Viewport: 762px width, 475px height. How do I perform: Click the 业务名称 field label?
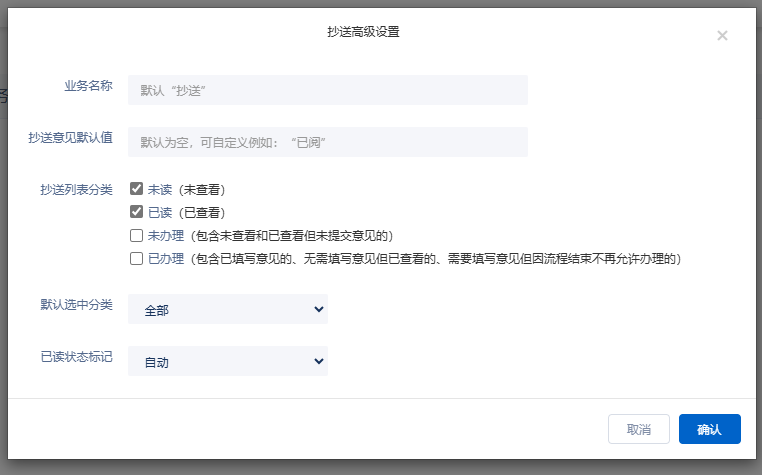[x=88, y=86]
